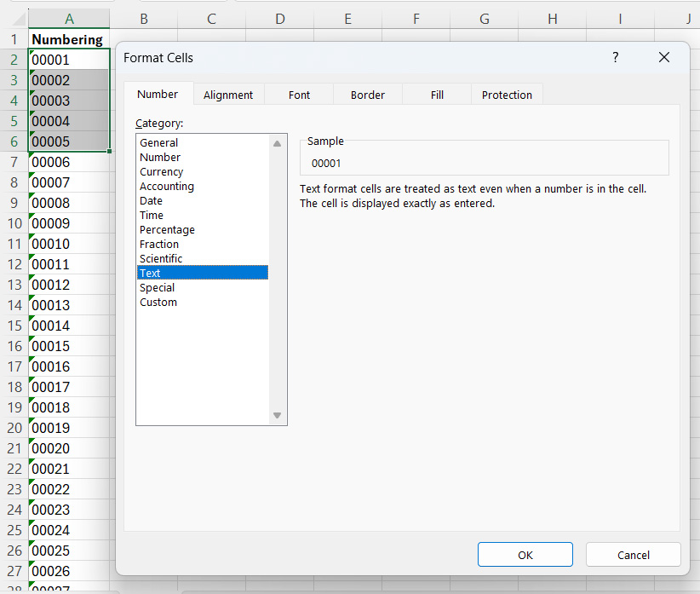This screenshot has height=594, width=700.
Task: Click the Cancel button
Action: (x=633, y=555)
